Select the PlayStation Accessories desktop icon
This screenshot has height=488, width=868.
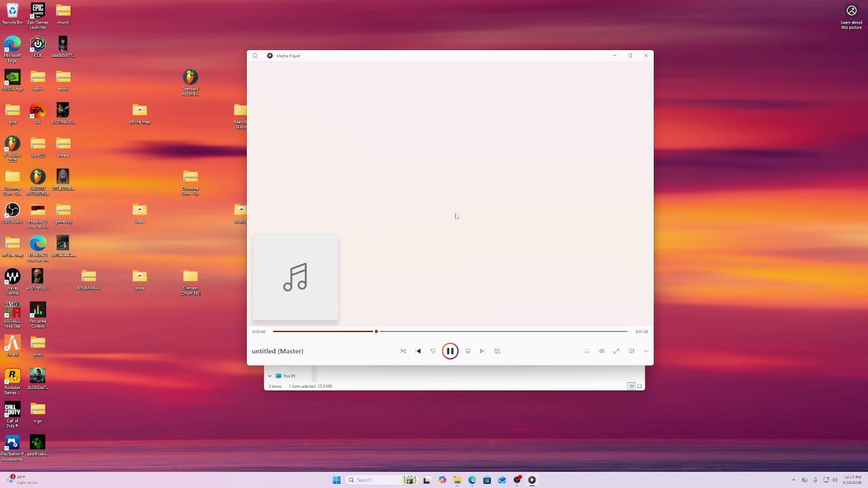(x=12, y=447)
